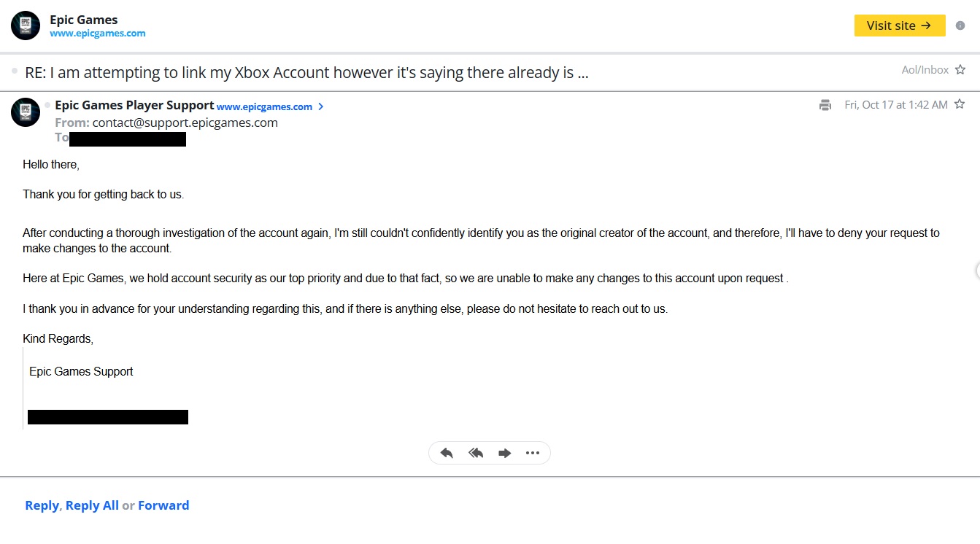Viewport: 980px width, 544px height.
Task: Click the Epic Games Support signature text
Action: pyautogui.click(x=81, y=372)
